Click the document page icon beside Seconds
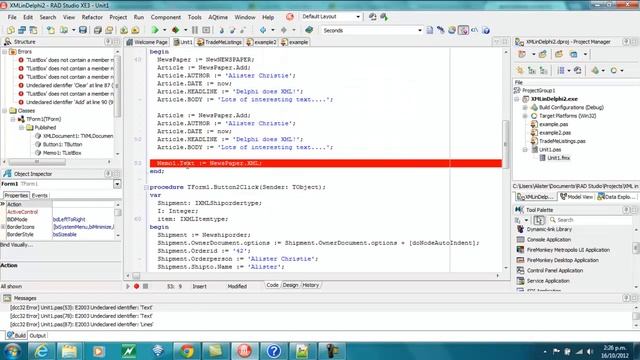Screen dimensions: 640x360 [x=430, y=30]
